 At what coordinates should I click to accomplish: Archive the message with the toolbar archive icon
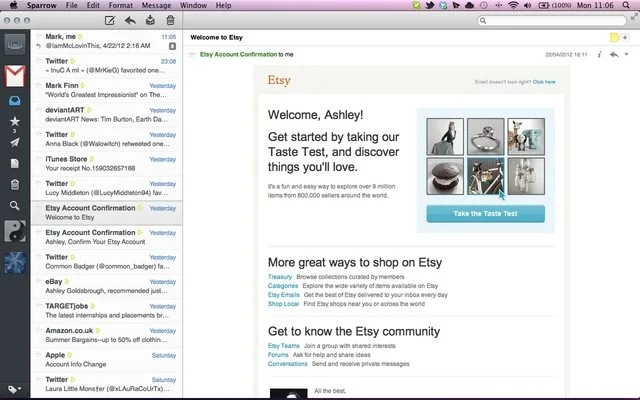pyautogui.click(x=150, y=20)
